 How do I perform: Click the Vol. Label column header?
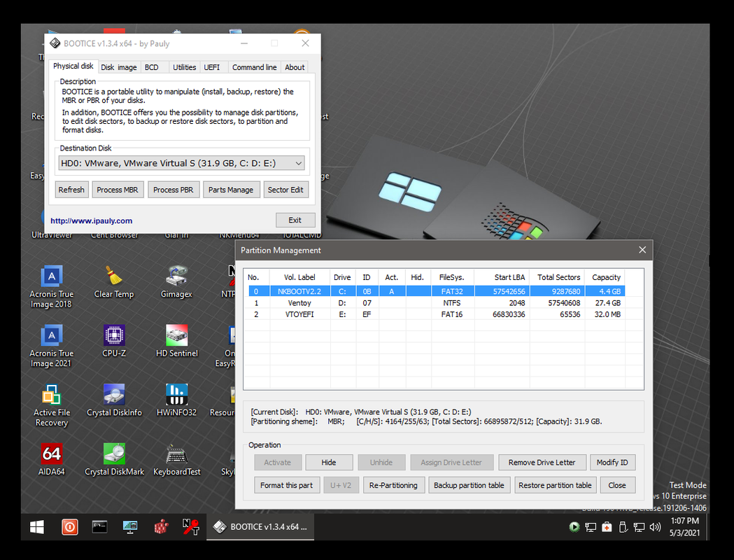tap(299, 277)
